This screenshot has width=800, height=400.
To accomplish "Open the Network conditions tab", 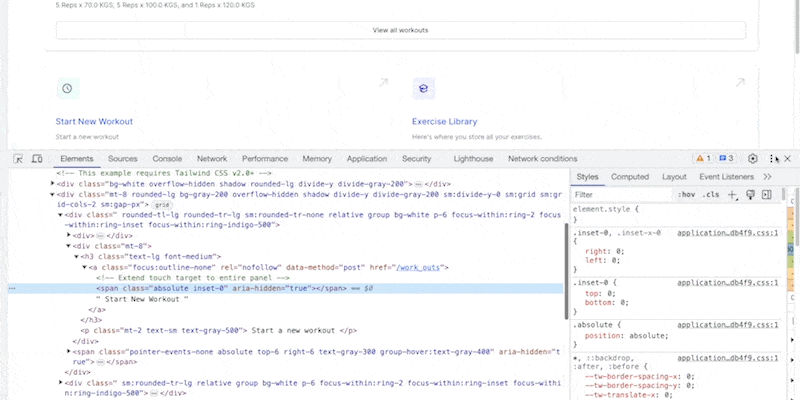I will pyautogui.click(x=543, y=159).
